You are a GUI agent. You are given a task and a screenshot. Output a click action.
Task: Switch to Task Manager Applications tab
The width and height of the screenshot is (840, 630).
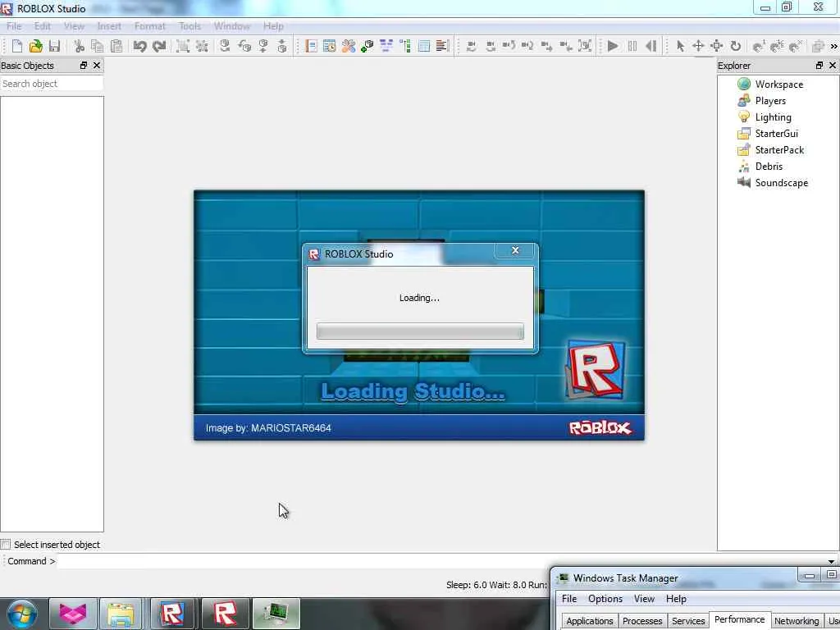click(x=589, y=621)
